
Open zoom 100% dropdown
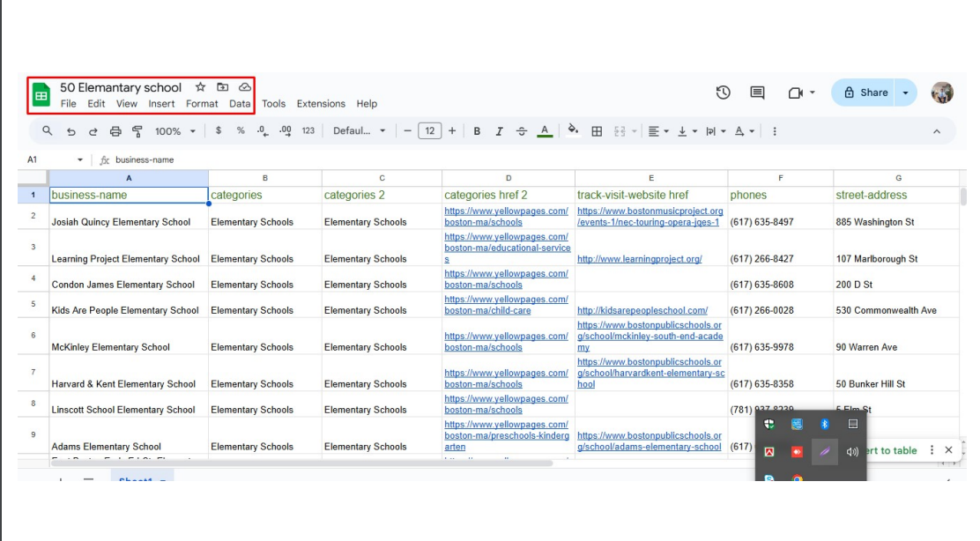(175, 131)
